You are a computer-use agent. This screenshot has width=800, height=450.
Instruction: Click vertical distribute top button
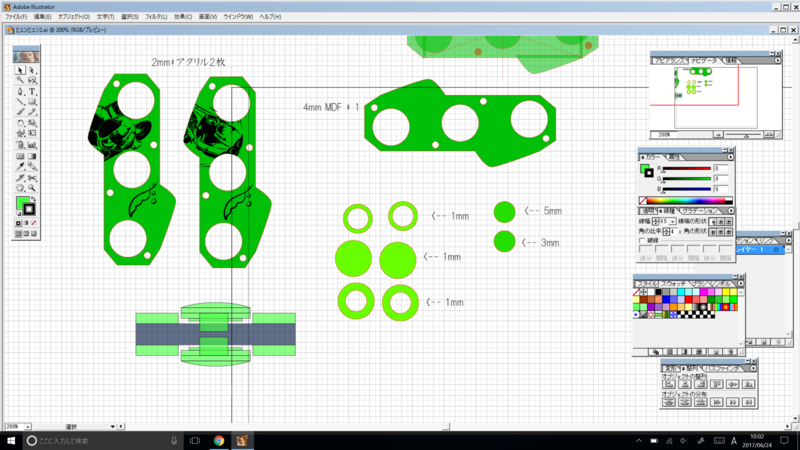pos(669,403)
